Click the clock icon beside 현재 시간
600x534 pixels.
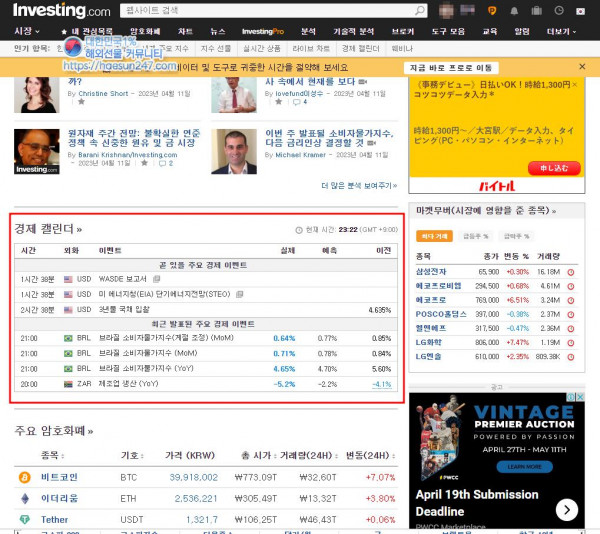click(x=299, y=230)
